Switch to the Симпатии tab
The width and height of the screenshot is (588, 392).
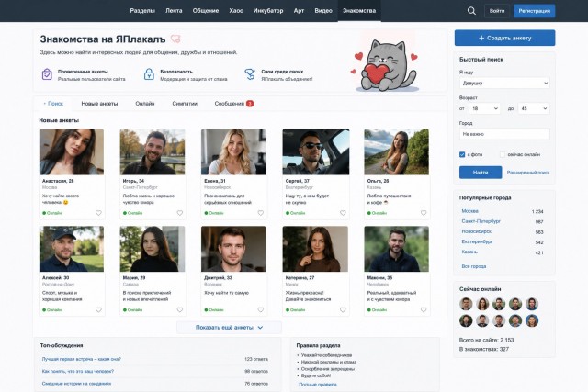(185, 104)
